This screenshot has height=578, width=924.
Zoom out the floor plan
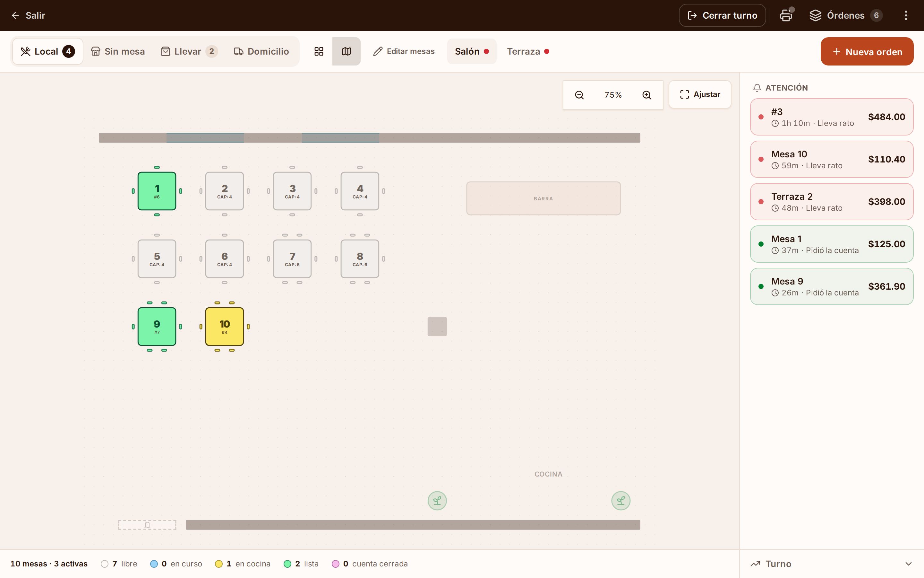click(x=579, y=95)
